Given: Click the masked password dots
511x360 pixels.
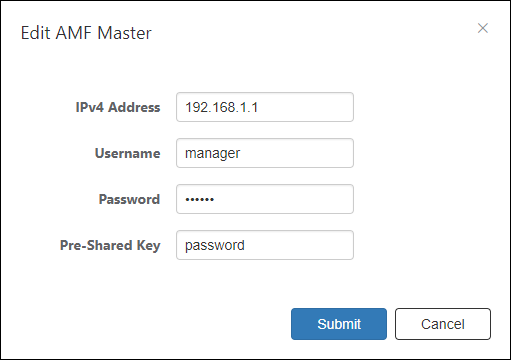Looking at the screenshot, I should (x=200, y=199).
